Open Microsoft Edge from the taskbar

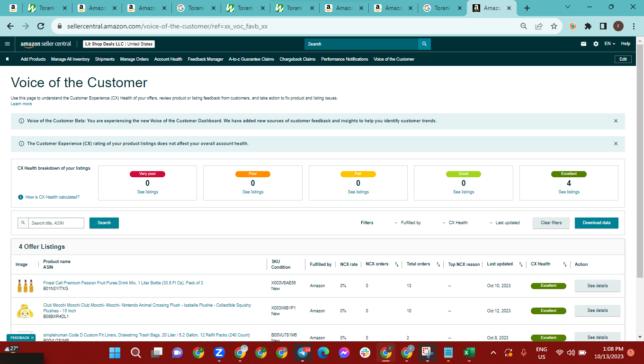[x=323, y=353]
